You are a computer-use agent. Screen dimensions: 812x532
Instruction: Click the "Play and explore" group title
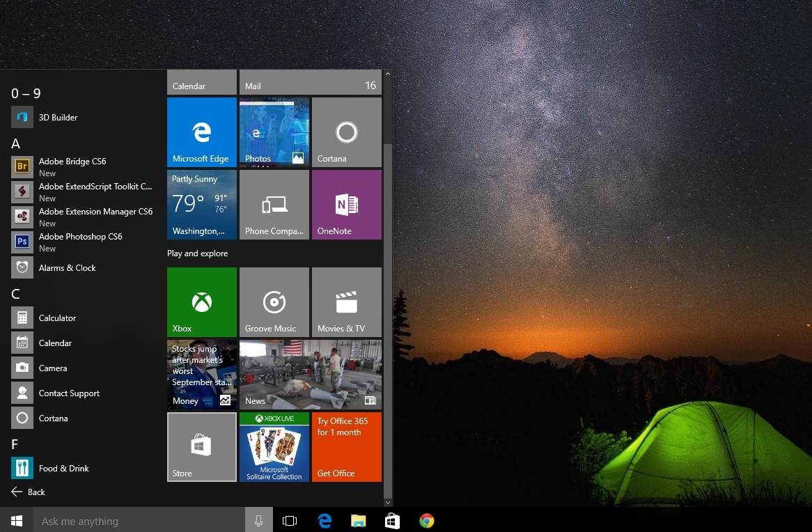point(197,253)
